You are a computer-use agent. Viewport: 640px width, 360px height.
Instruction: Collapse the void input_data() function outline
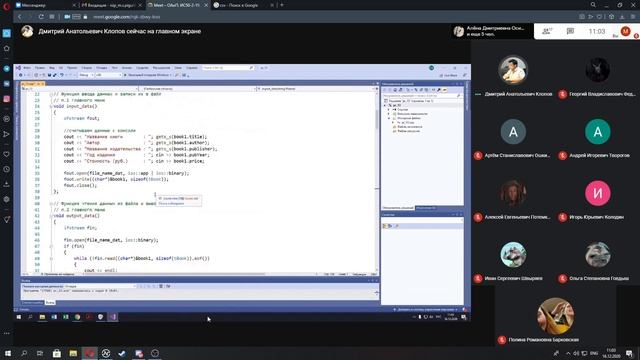(x=51, y=106)
